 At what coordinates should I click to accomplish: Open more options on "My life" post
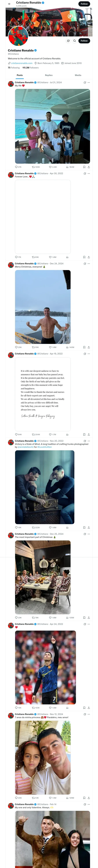(x=89, y=83)
